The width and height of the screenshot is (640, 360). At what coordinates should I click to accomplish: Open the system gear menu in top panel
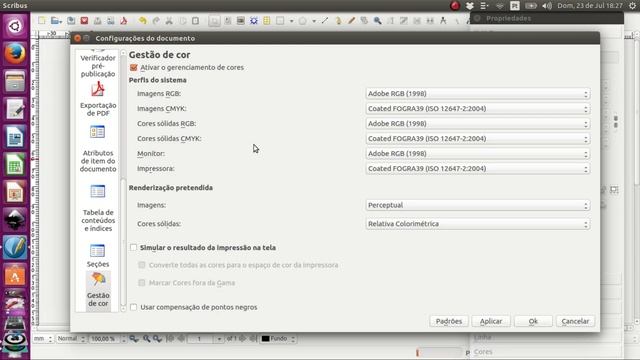coord(633,6)
